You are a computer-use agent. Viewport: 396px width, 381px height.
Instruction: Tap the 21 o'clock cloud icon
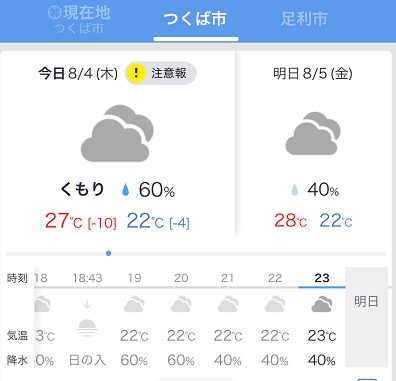[x=228, y=304]
